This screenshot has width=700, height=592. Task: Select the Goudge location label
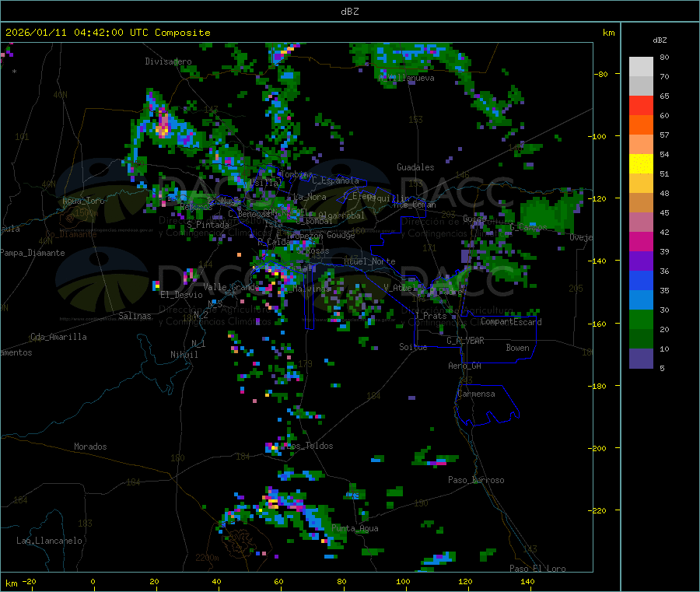[x=341, y=235]
